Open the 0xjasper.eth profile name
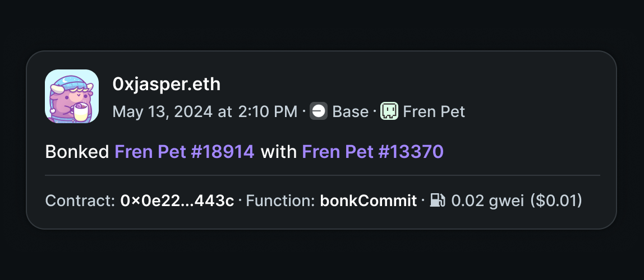 [x=167, y=85]
